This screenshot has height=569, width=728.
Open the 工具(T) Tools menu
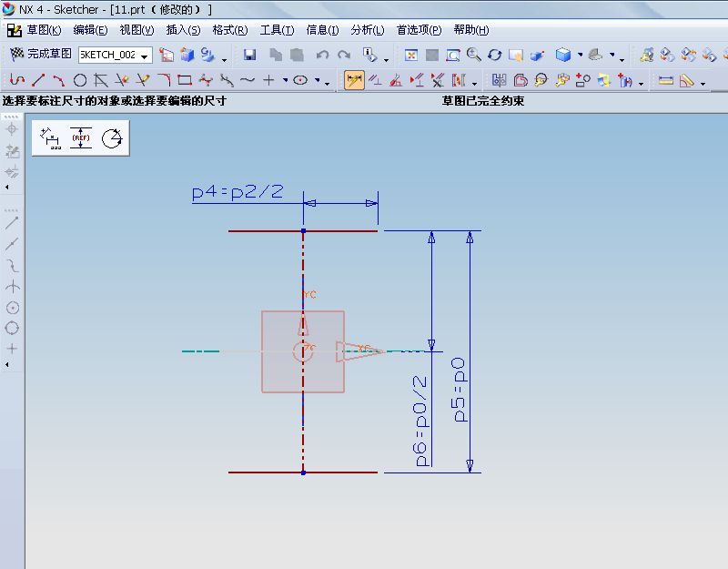point(278,30)
